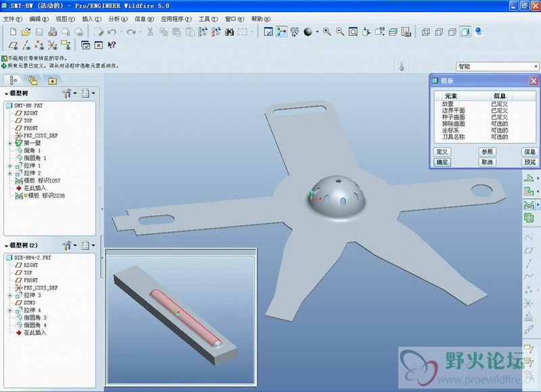Open the 编辑(E) menu
Screen dimensions: 541x392
39,19
